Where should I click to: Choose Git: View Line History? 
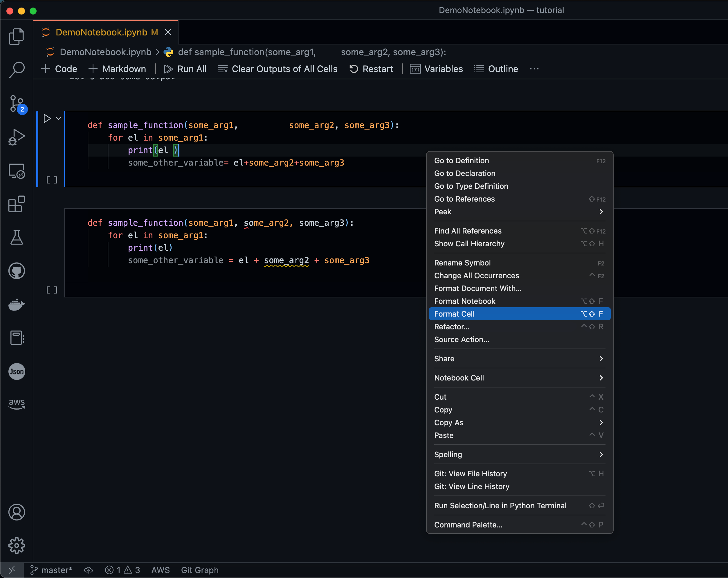click(x=520, y=487)
